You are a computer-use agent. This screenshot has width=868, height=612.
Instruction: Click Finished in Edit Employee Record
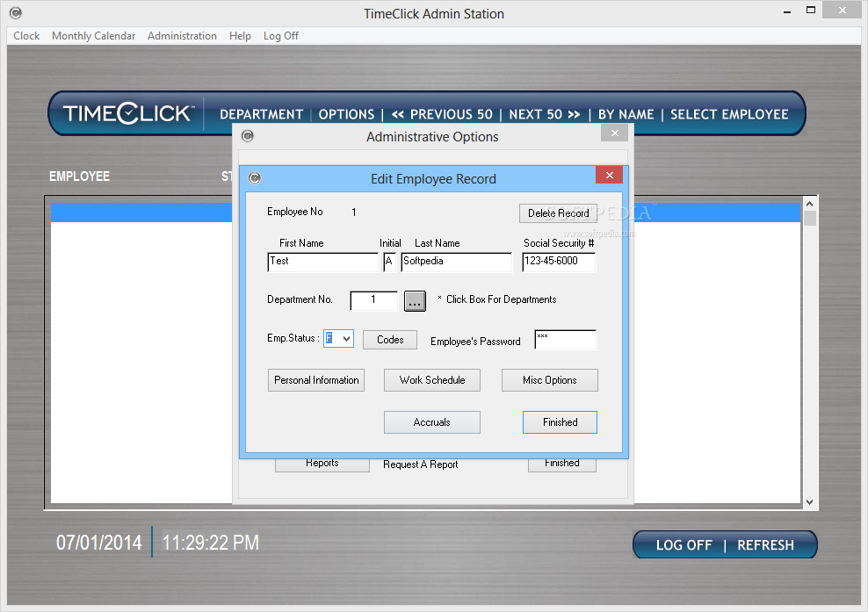(560, 422)
